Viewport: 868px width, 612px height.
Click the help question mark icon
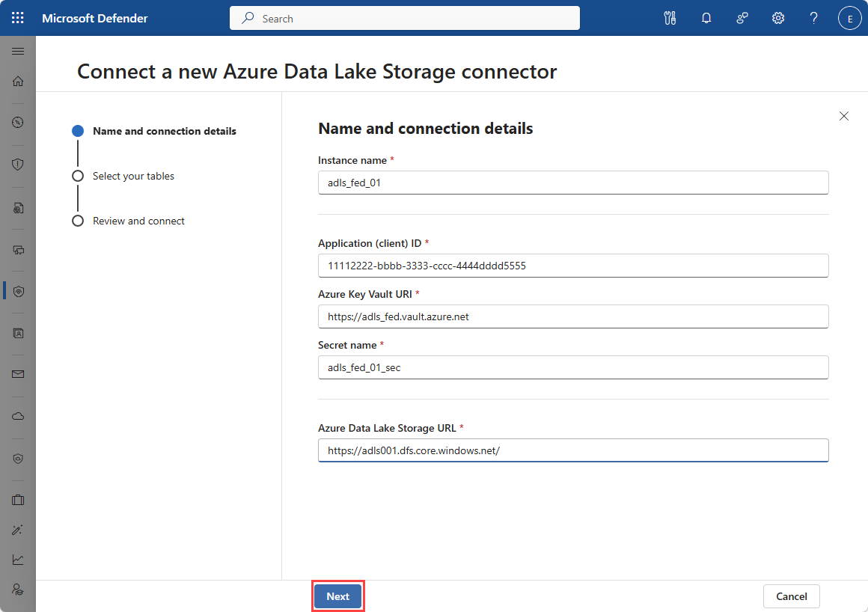point(814,18)
